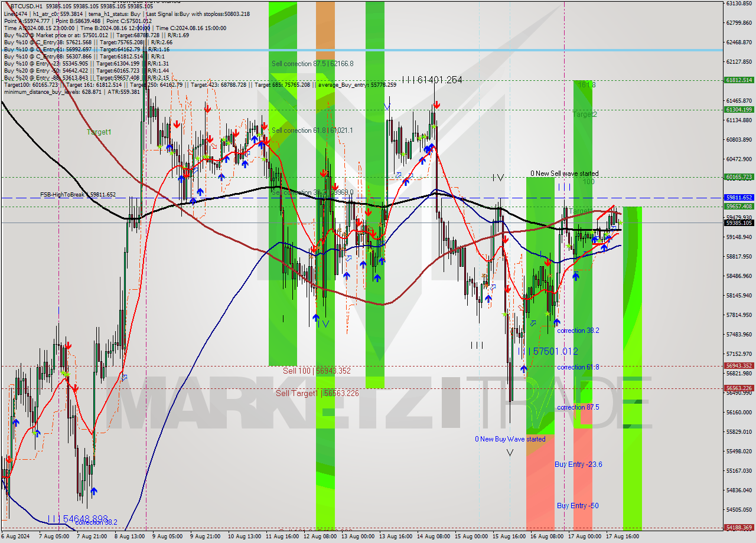Click the 'Buy Entry -50' label
The width and height of the screenshot is (756, 543).
[x=578, y=506]
